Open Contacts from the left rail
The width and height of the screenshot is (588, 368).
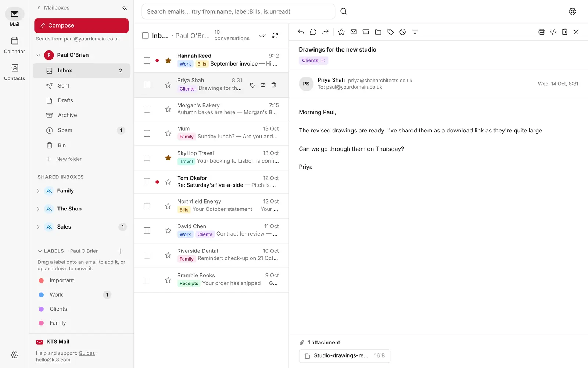(x=14, y=72)
